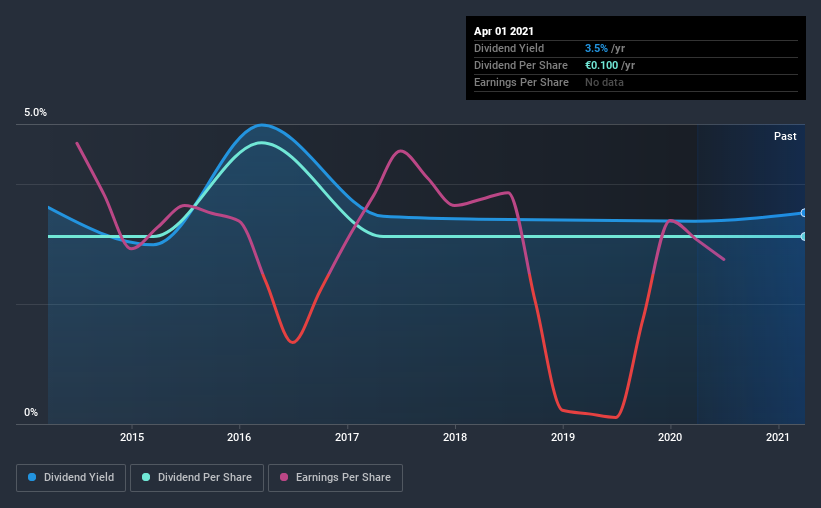
Task: Select the 2020 x-axis label
Action: point(670,437)
